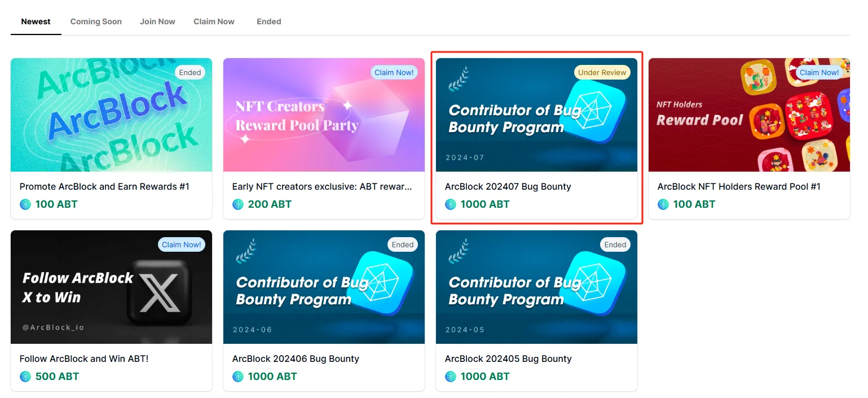This screenshot has width=868, height=398.
Task: Click ABT token icon on 202407 Bug Bounty card
Action: click(x=451, y=204)
